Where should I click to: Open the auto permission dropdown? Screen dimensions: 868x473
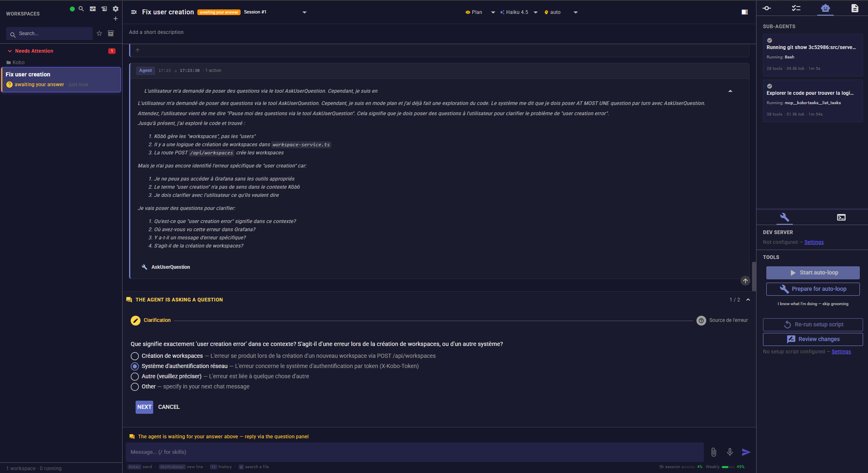(561, 12)
